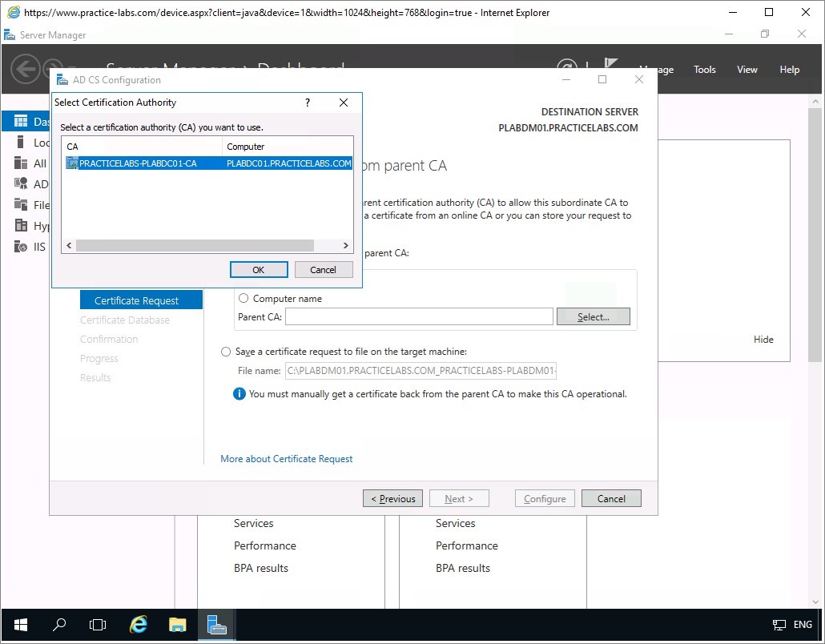825x644 pixels.
Task: Click the File name input field
Action: (421, 370)
